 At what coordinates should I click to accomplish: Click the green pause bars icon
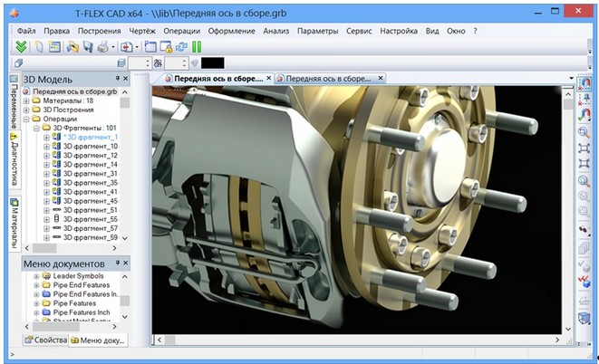click(x=197, y=46)
